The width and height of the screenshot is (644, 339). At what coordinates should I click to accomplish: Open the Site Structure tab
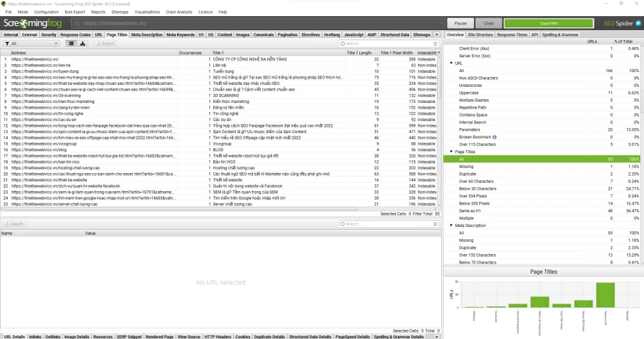pos(480,35)
